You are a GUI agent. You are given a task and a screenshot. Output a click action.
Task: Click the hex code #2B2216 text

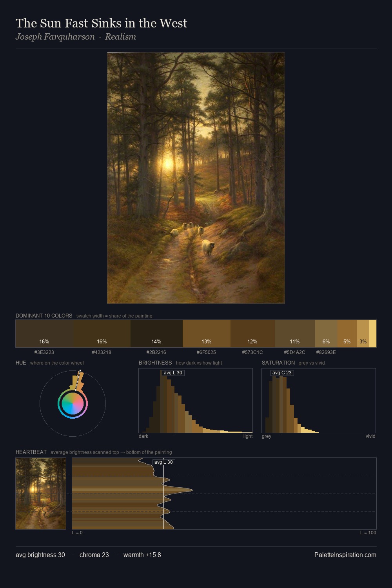coord(156,352)
